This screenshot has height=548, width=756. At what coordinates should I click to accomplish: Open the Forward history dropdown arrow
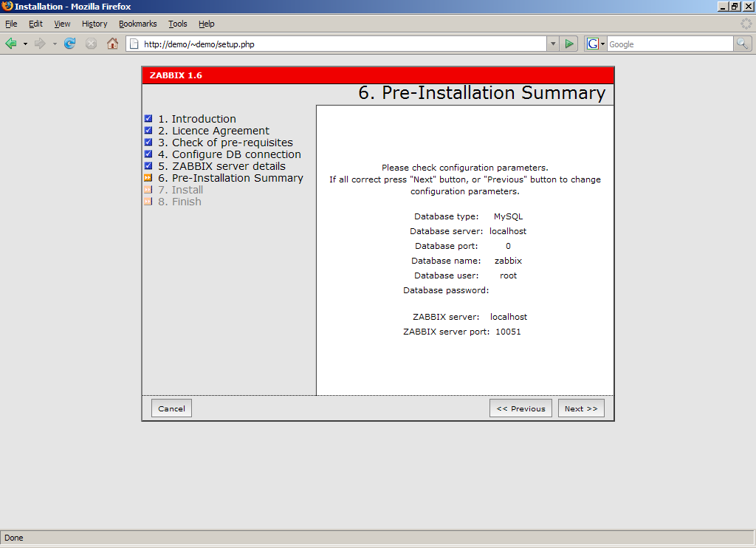click(x=55, y=44)
